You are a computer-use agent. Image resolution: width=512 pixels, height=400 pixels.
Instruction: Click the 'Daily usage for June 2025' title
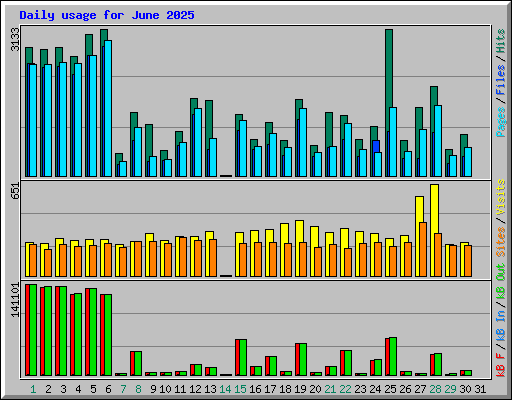pos(107,15)
